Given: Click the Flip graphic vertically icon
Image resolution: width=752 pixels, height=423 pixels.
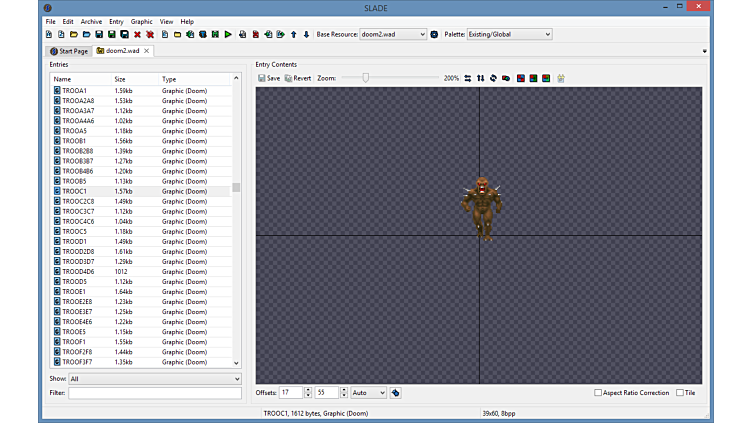Looking at the screenshot, I should [x=481, y=78].
